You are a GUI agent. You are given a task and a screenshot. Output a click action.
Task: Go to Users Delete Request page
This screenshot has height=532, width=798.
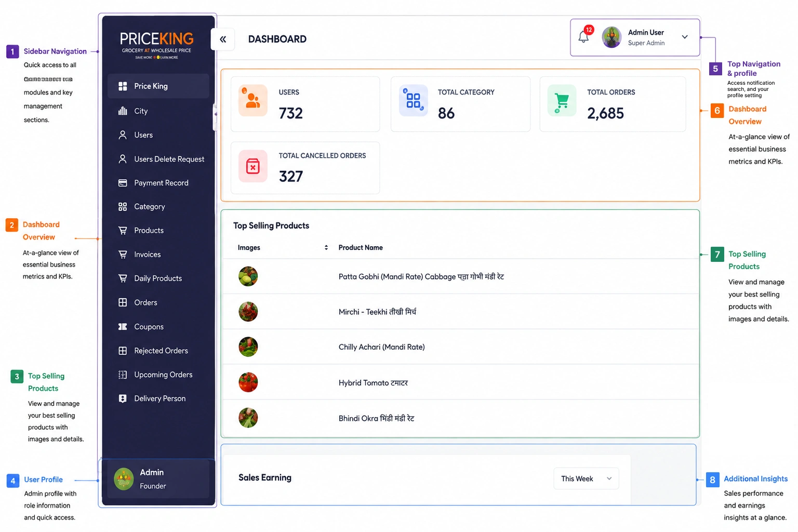(158, 159)
